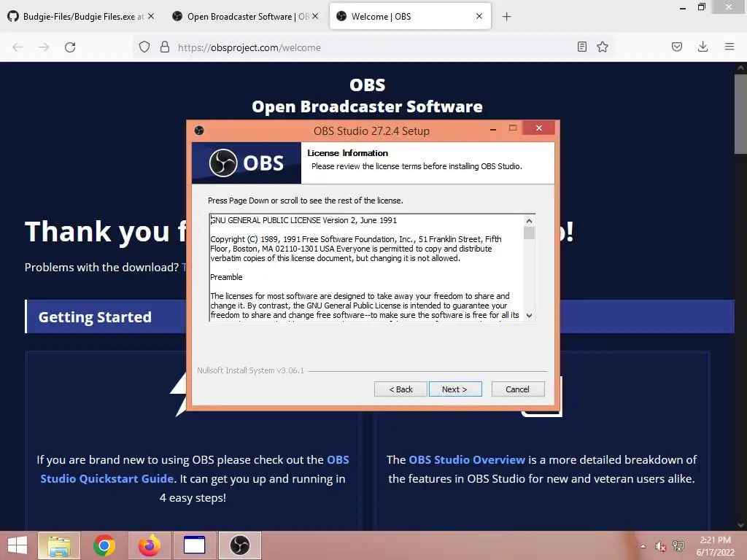Open the browser downloads panel
This screenshot has height=560, width=747.
tap(703, 47)
